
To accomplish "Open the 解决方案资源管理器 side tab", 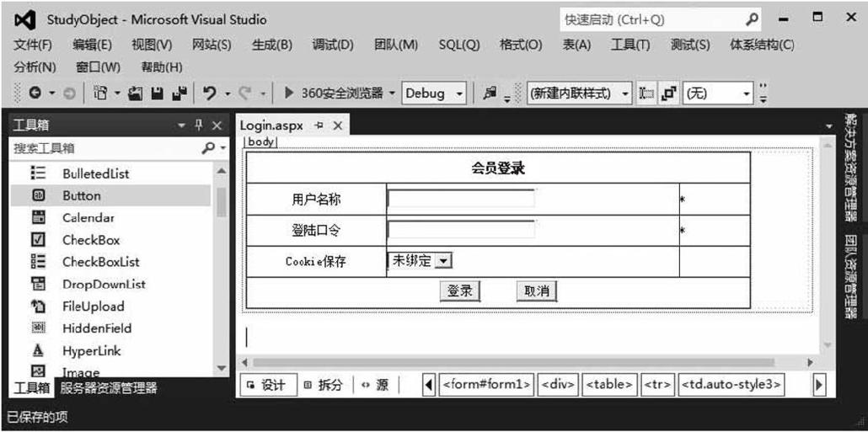I will [849, 167].
